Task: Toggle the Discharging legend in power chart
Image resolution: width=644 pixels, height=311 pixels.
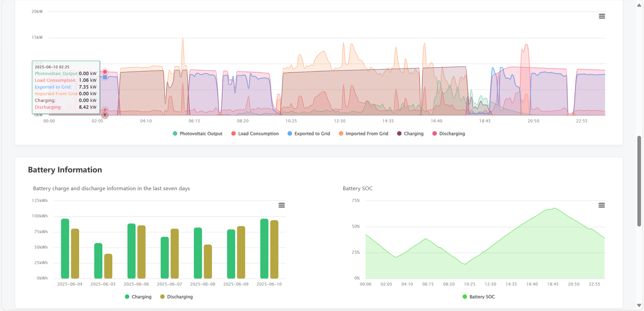Action: 448,133
